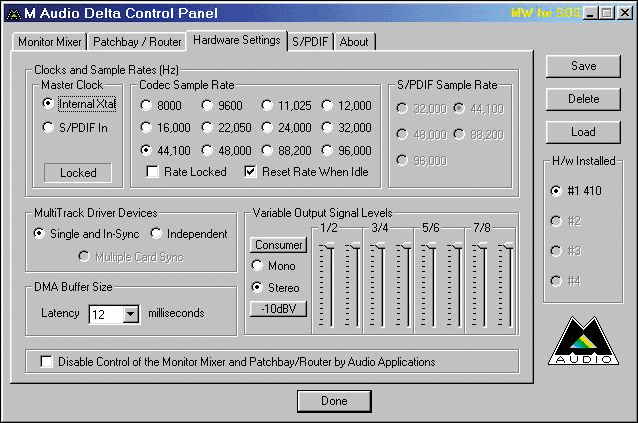Click the Latency value field showing 12
The height and width of the screenshot is (423, 638).
[106, 314]
